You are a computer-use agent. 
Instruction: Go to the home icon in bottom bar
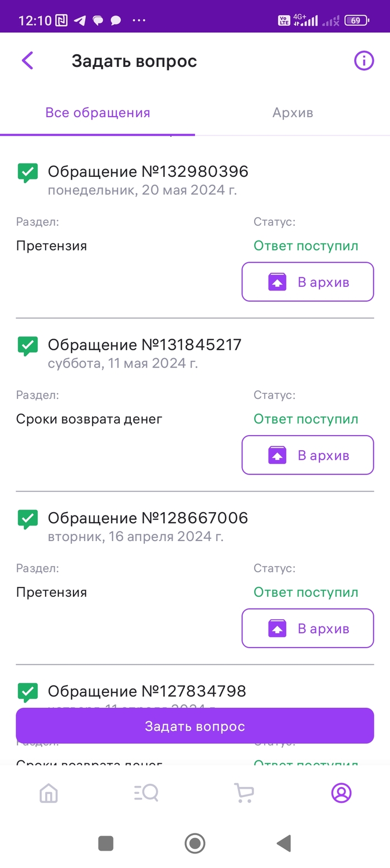(49, 793)
